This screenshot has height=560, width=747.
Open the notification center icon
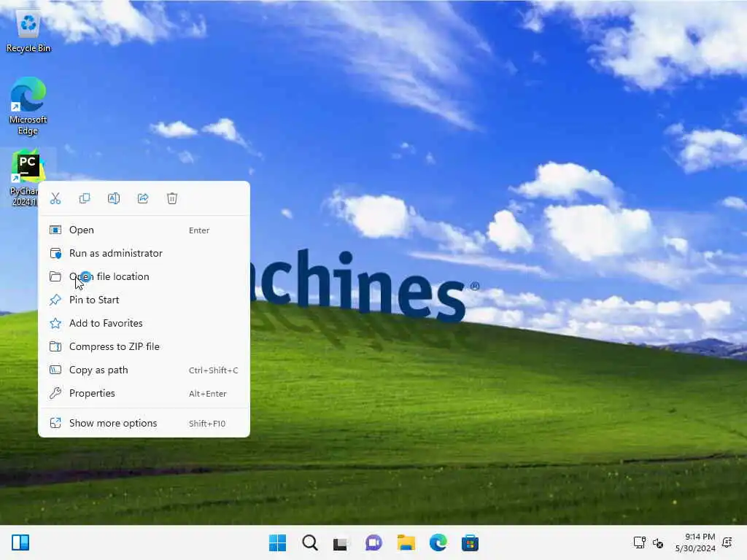[727, 542]
